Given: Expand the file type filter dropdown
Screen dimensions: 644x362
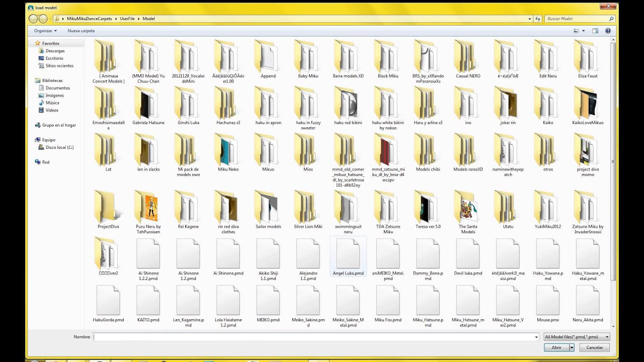Looking at the screenshot, I should (x=607, y=337).
